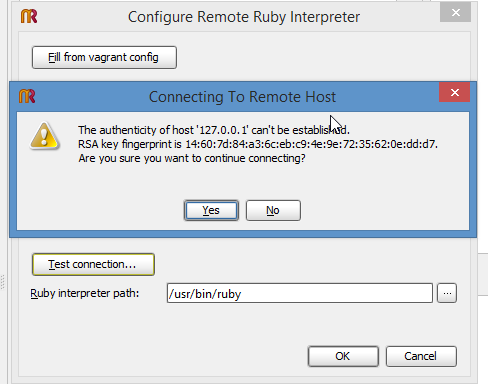Viewport: 488px width, 384px height.
Task: Click Fill from vagrant config button
Action: point(104,57)
